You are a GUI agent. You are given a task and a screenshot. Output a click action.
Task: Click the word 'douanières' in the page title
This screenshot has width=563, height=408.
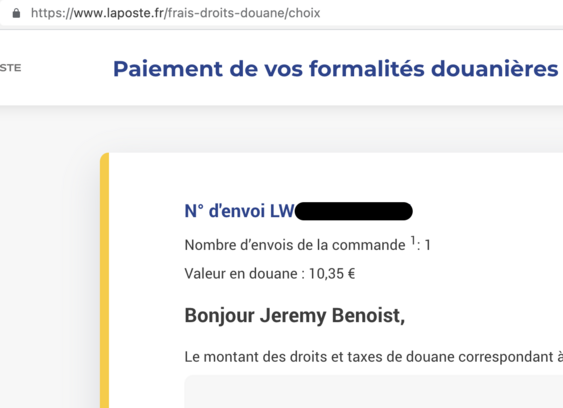point(494,69)
